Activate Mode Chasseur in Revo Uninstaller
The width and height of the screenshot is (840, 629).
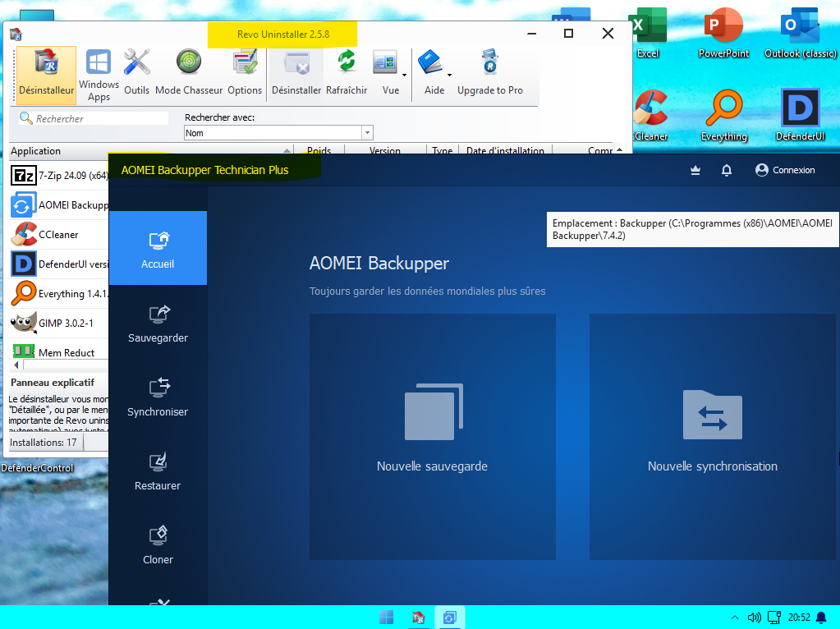coord(189,73)
